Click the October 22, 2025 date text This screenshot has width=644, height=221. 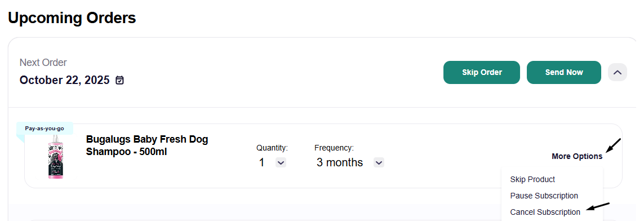point(64,80)
